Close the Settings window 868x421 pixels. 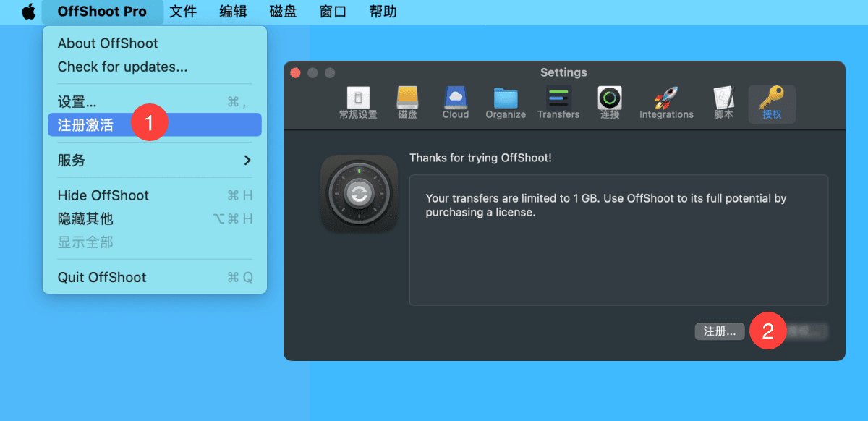pos(295,72)
